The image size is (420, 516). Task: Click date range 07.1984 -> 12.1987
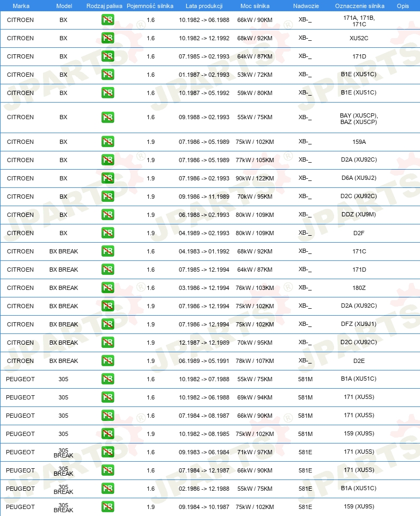pos(204,470)
